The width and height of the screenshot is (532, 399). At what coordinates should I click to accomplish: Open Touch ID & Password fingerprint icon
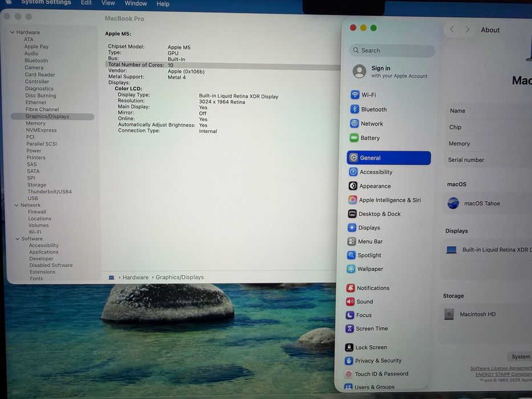tap(348, 373)
